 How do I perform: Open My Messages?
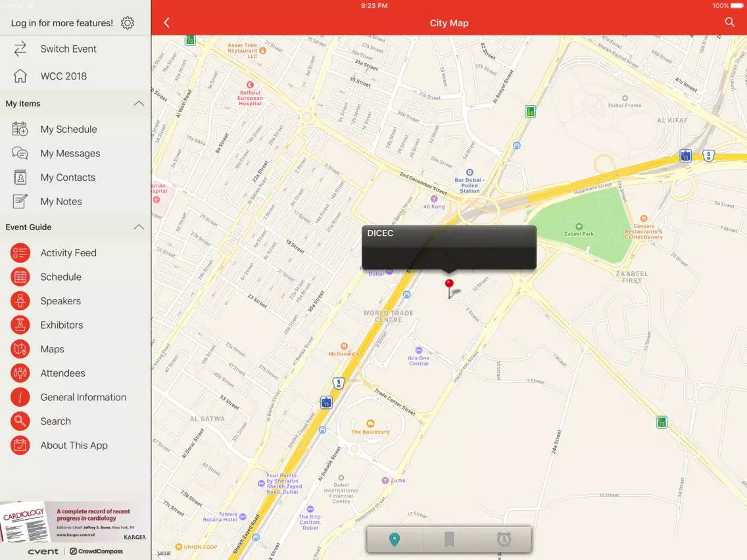pos(75,153)
